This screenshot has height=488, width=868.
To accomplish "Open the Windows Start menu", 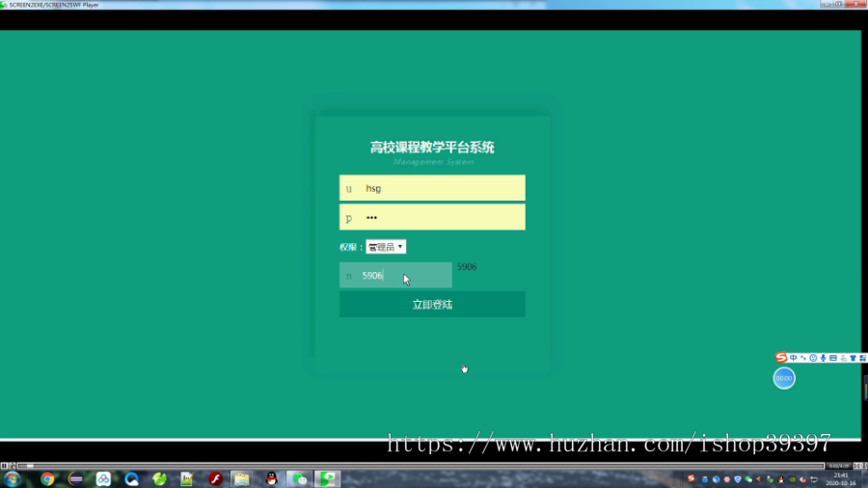I will pyautogui.click(x=13, y=479).
